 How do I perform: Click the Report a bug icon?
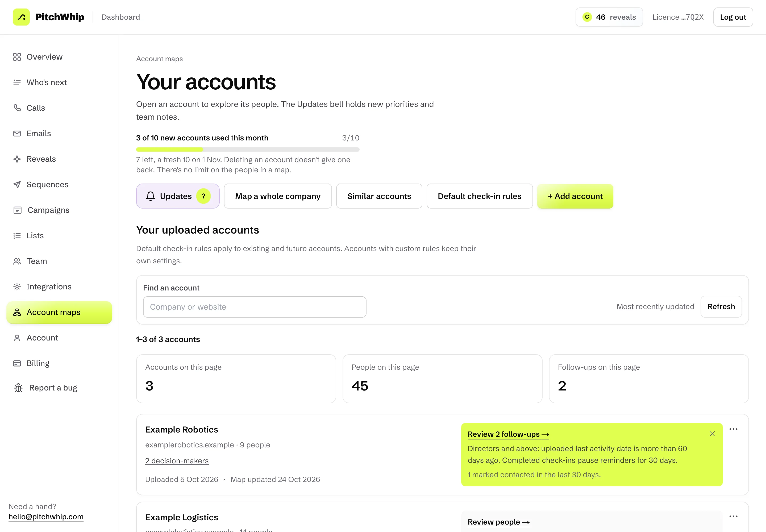tap(18, 388)
